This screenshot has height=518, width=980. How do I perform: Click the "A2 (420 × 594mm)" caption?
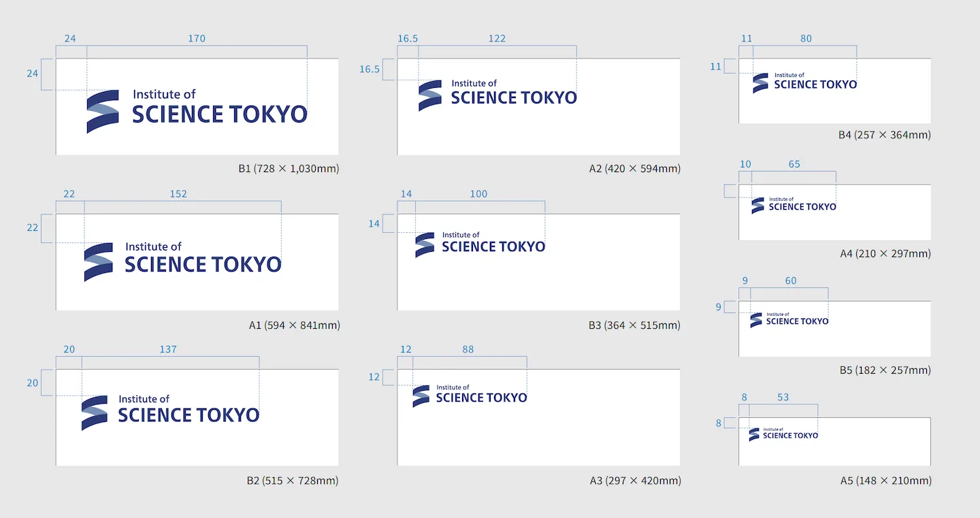click(634, 168)
